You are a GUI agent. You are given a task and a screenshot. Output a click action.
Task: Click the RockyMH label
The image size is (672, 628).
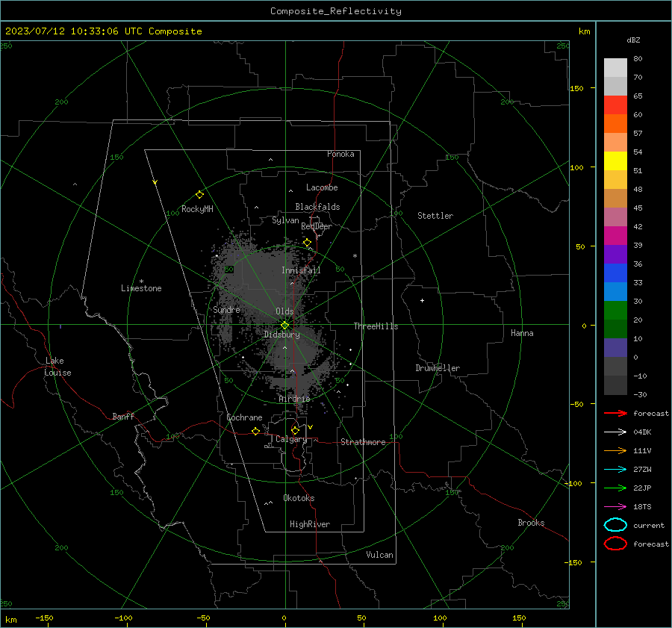[x=197, y=209]
